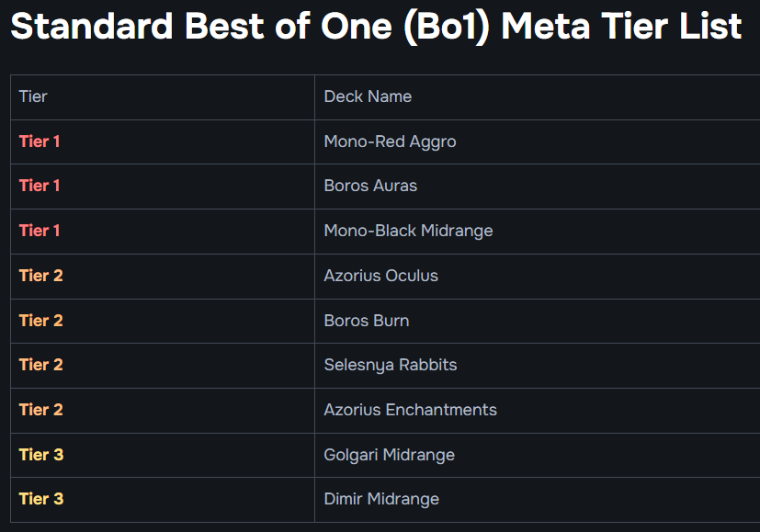Viewport: 760px width, 532px height.
Task: Click the Tier column header
Action: 33,96
